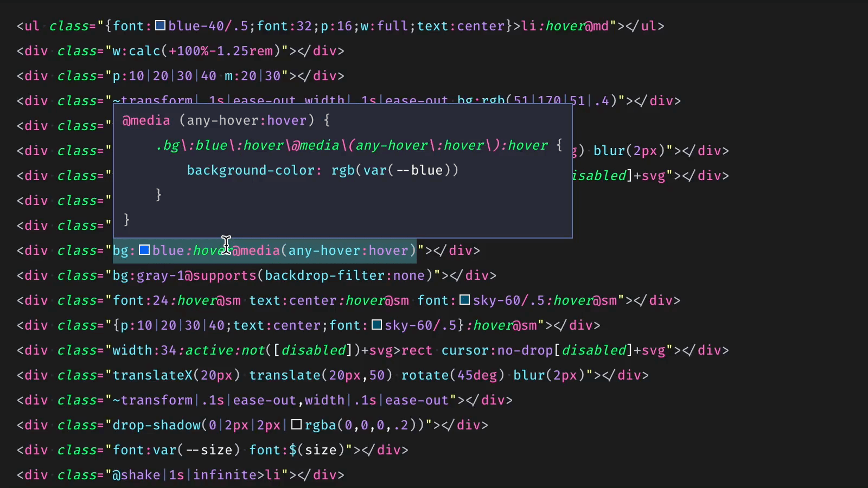Click the transparent swatch in the rgba drop-shadow value

(x=296, y=425)
